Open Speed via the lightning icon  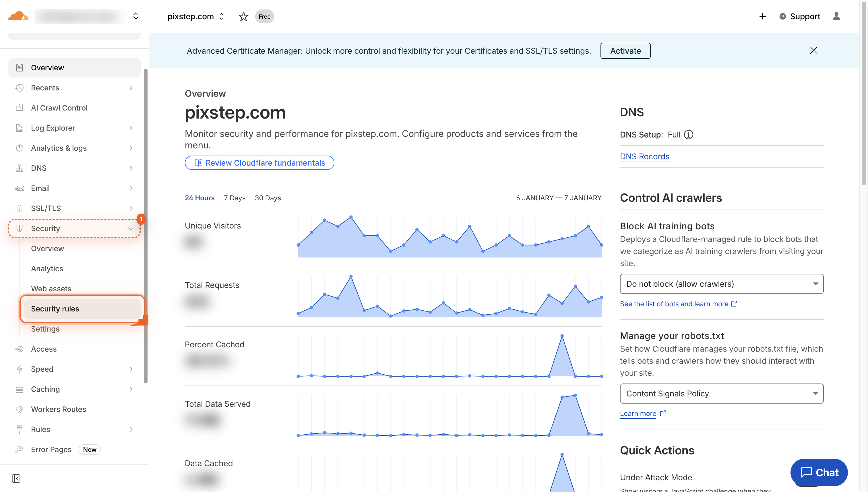pos(19,369)
